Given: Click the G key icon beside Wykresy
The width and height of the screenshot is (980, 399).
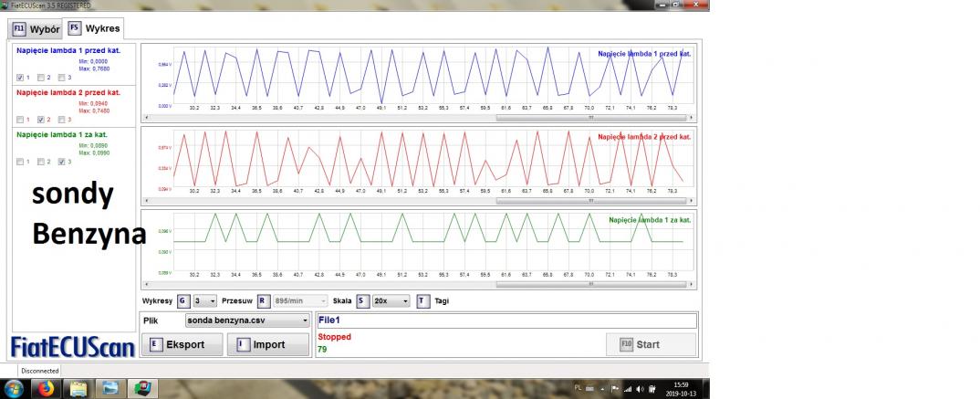Looking at the screenshot, I should 182,300.
